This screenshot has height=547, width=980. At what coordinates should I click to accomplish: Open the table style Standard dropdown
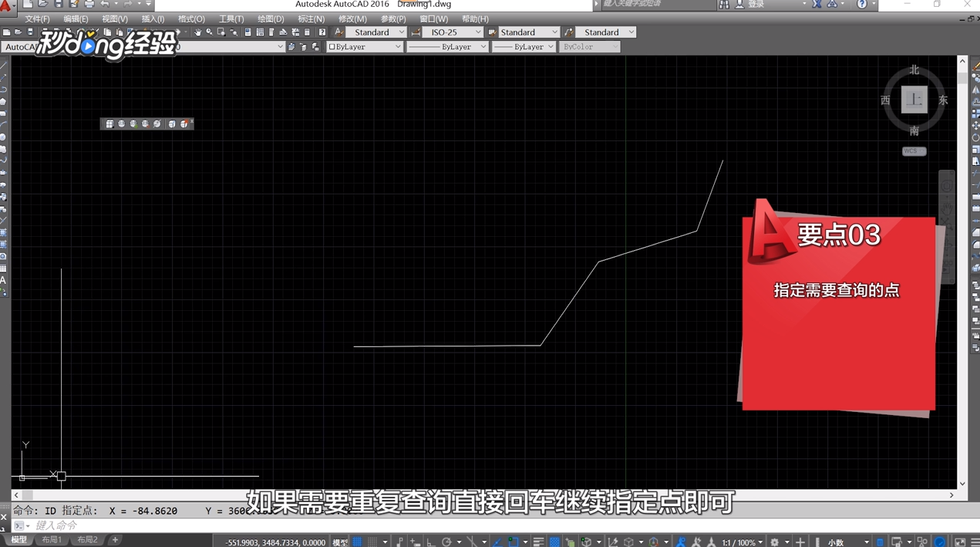click(x=529, y=32)
